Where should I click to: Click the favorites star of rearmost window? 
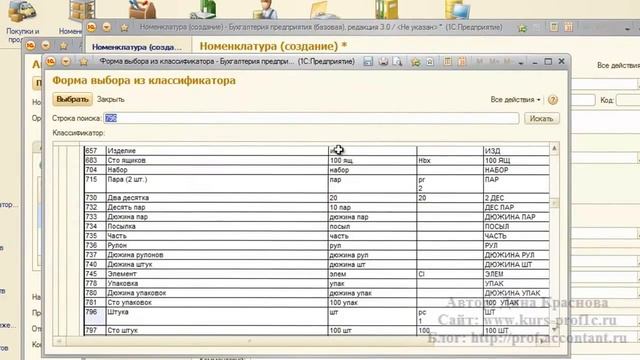(64, 45)
